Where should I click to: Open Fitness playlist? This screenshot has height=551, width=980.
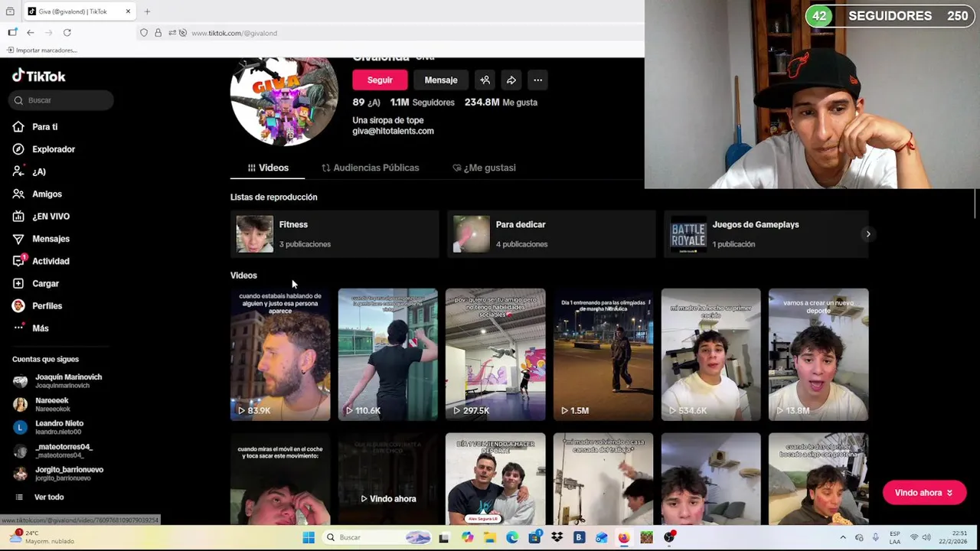(334, 234)
